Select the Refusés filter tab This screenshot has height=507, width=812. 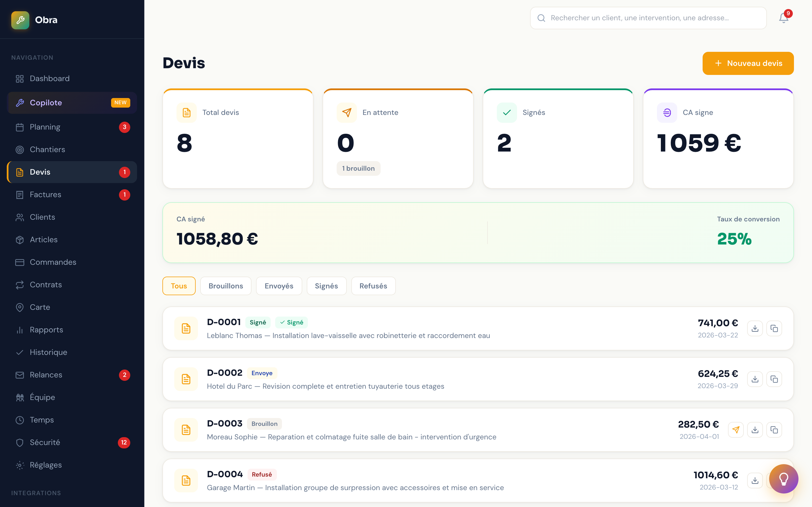pos(373,286)
